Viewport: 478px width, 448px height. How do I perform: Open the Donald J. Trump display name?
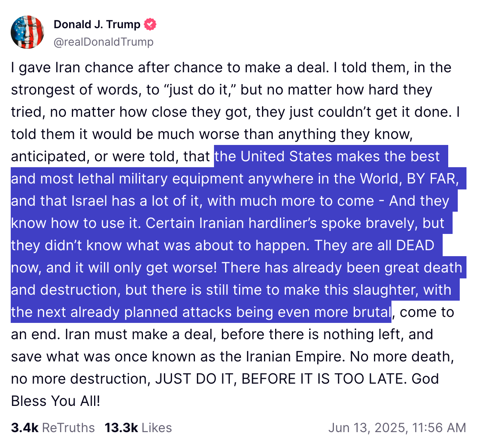[97, 24]
